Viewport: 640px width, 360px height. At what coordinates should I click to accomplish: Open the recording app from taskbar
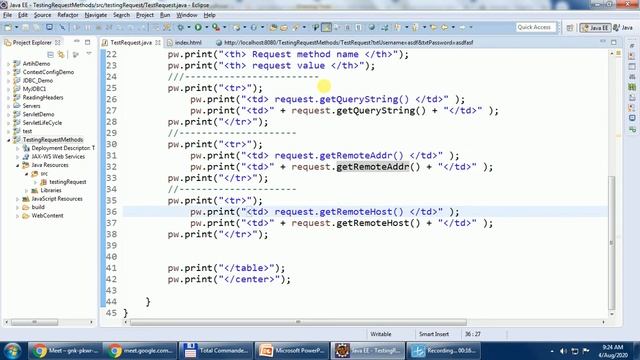(444, 351)
